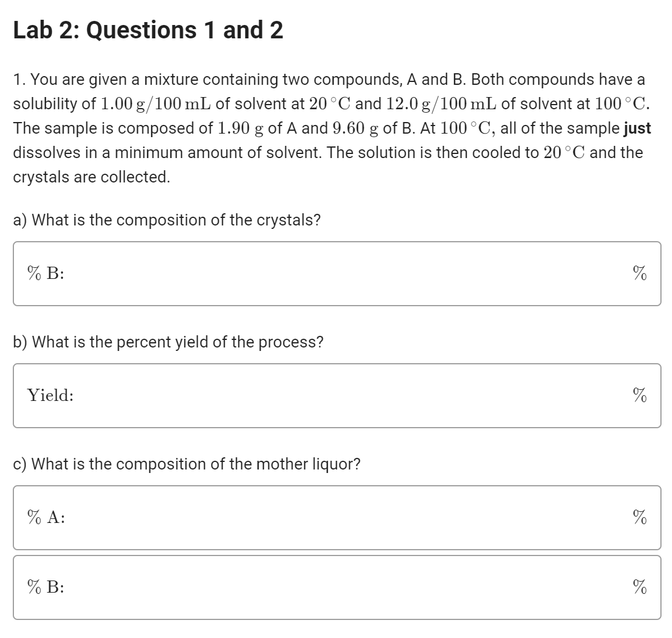Click the % symbol in the crystals answer box

pyautogui.click(x=638, y=273)
